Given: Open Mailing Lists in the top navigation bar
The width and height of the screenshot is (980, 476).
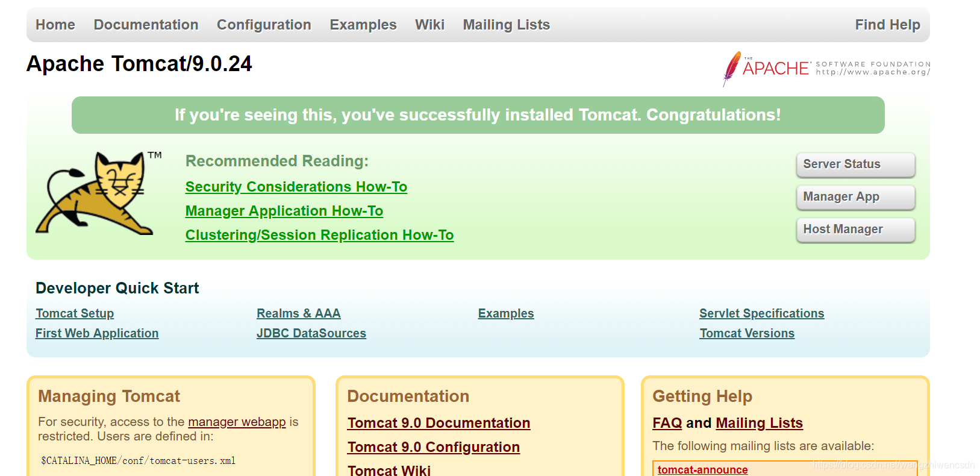Looking at the screenshot, I should pos(507,25).
